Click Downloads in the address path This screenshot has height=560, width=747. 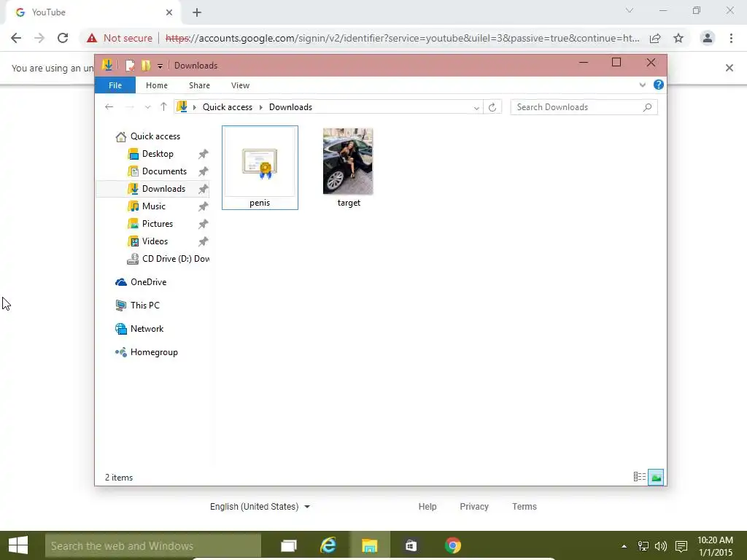[290, 107]
